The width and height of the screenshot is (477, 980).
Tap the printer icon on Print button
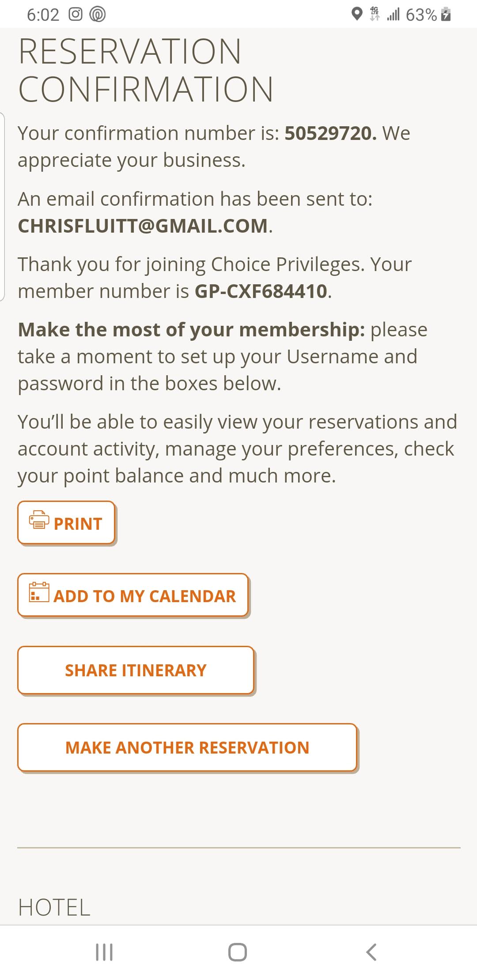point(39,520)
